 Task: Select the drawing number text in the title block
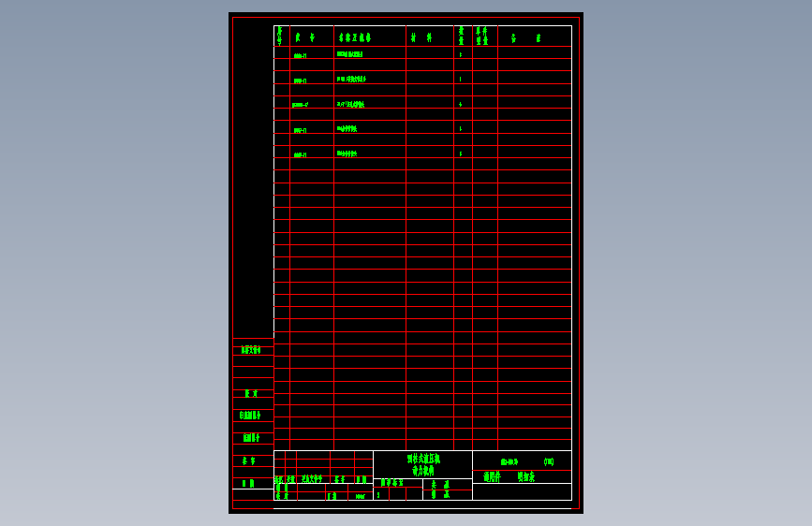(509, 461)
